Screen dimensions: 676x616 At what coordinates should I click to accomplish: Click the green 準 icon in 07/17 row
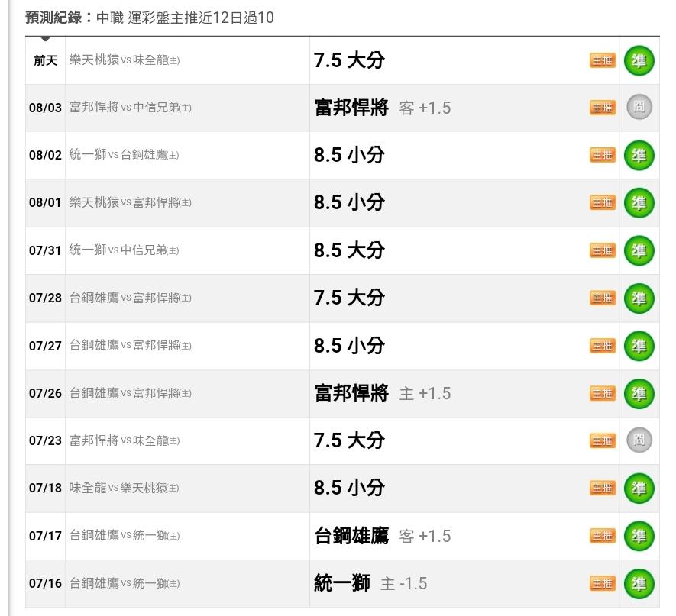coord(639,537)
